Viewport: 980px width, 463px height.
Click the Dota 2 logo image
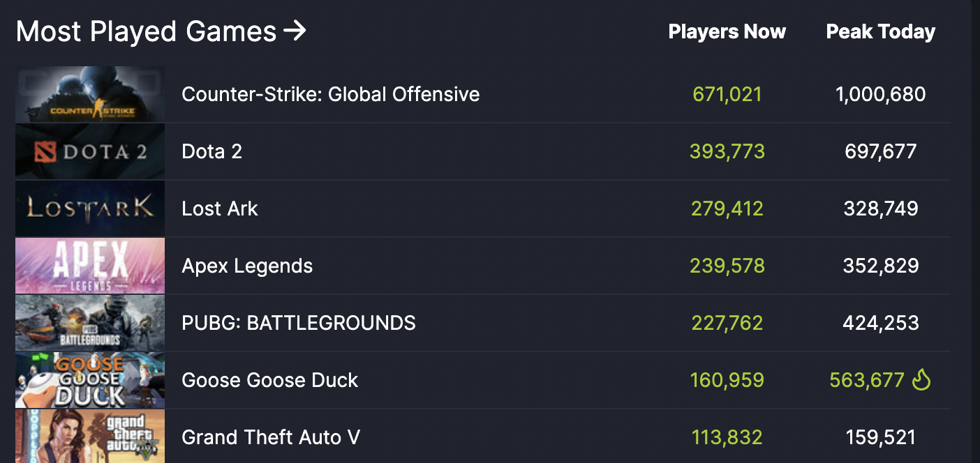click(x=90, y=152)
